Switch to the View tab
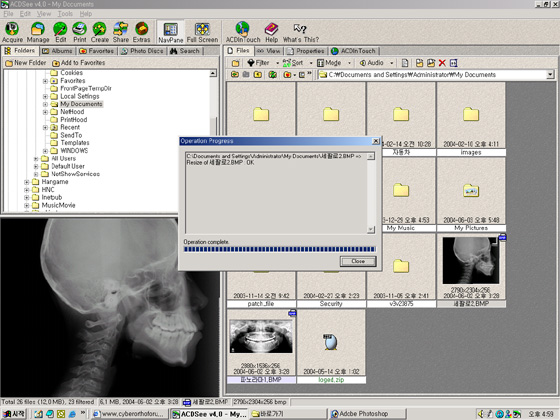The height and width of the screenshot is (420, 560). [x=269, y=51]
